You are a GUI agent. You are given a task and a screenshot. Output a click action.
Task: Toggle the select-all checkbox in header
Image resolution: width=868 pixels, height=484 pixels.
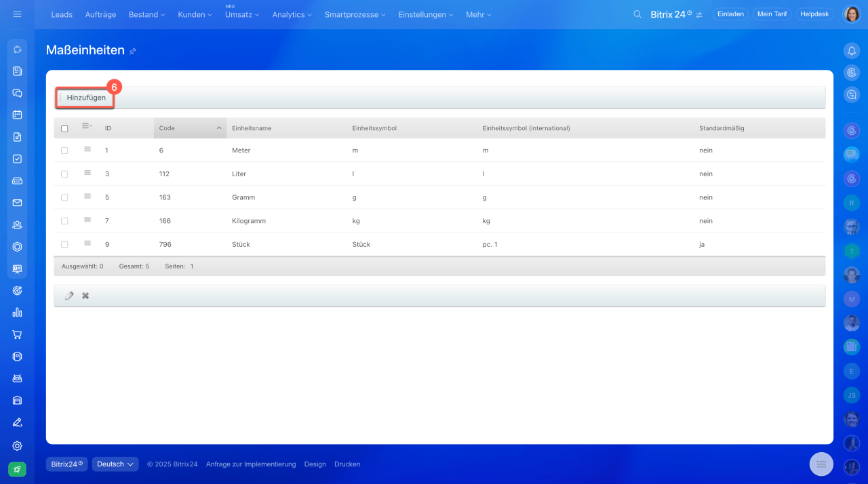64,129
